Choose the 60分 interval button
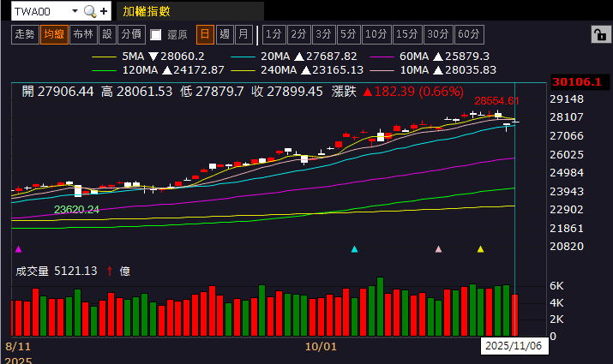 (469, 35)
